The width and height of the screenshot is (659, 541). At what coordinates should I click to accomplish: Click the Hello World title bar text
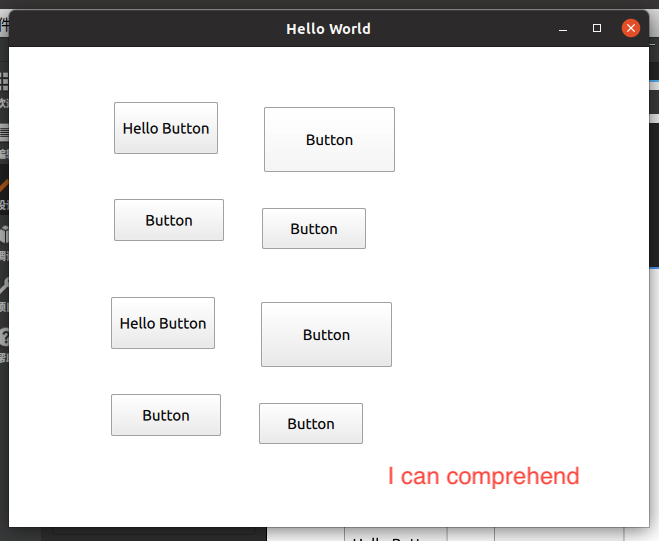click(x=328, y=29)
